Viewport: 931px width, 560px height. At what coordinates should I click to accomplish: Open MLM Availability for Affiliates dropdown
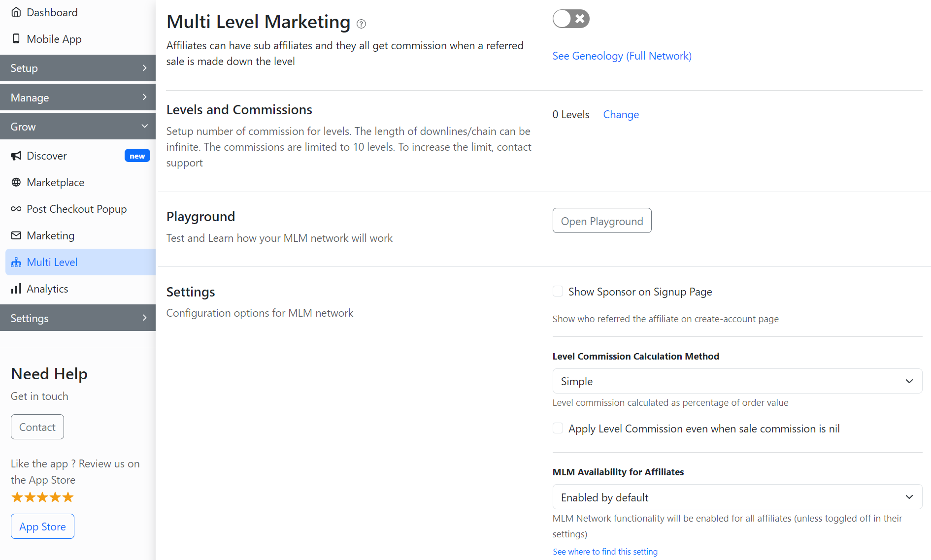pyautogui.click(x=737, y=497)
